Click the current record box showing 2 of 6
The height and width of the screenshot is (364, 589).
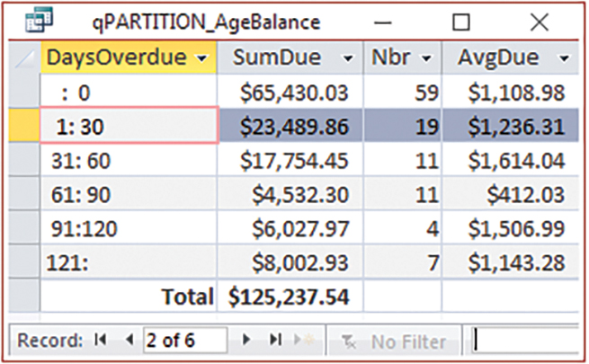coord(184,342)
